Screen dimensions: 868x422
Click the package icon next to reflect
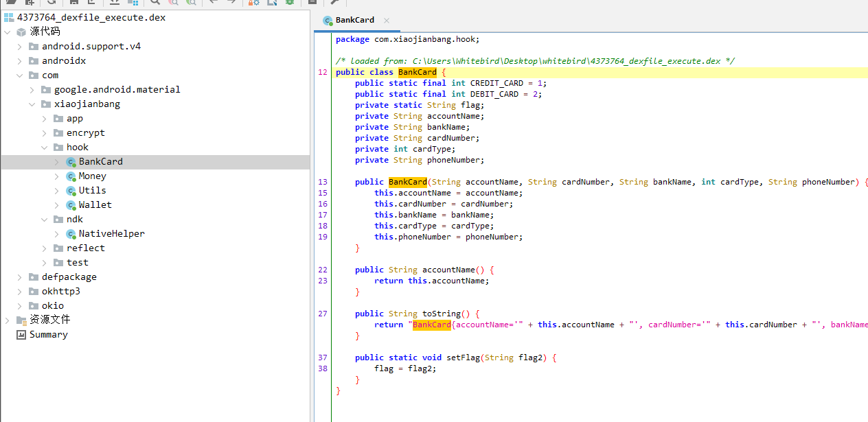(x=58, y=248)
